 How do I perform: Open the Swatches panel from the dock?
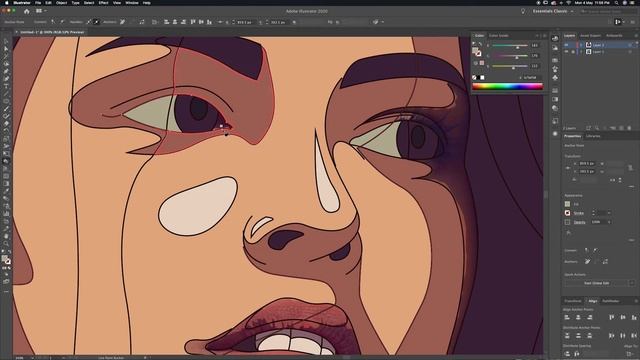[555, 60]
